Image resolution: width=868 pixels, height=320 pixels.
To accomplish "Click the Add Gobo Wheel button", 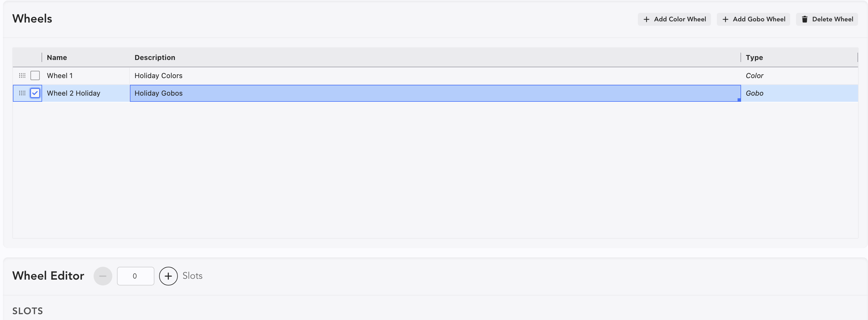I will (x=753, y=19).
